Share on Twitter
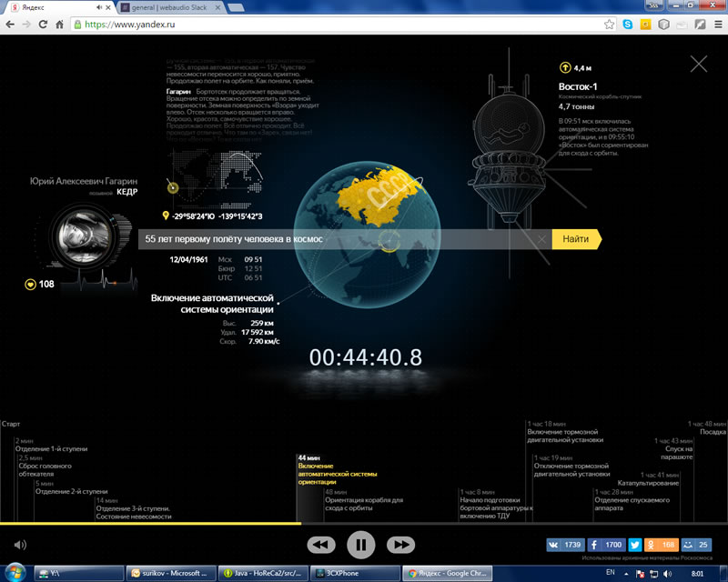 click(x=634, y=545)
